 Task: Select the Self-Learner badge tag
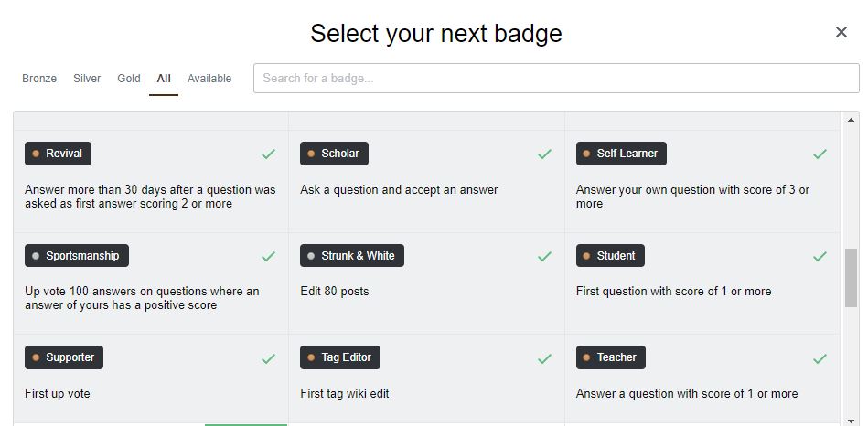click(621, 154)
